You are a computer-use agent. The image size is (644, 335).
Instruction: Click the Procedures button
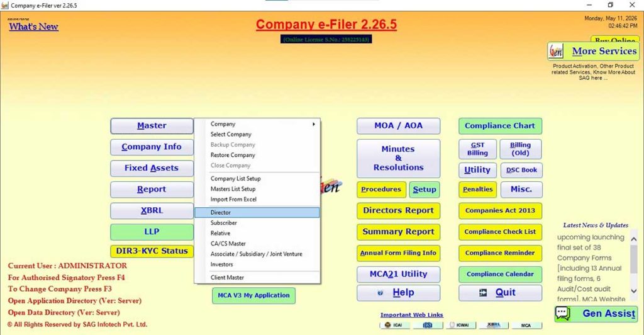[x=381, y=190]
